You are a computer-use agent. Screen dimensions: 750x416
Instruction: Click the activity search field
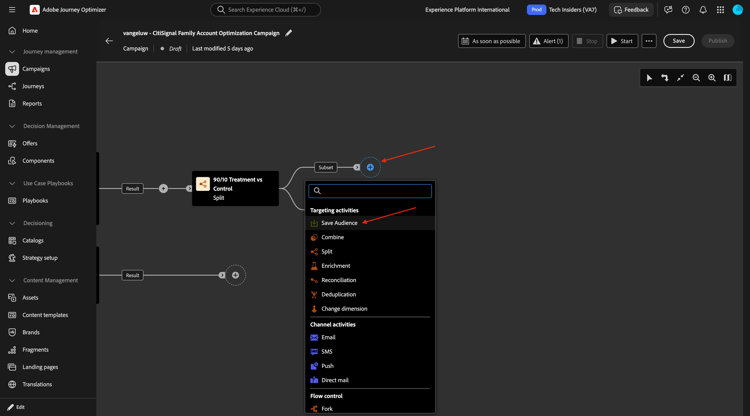pyautogui.click(x=370, y=191)
